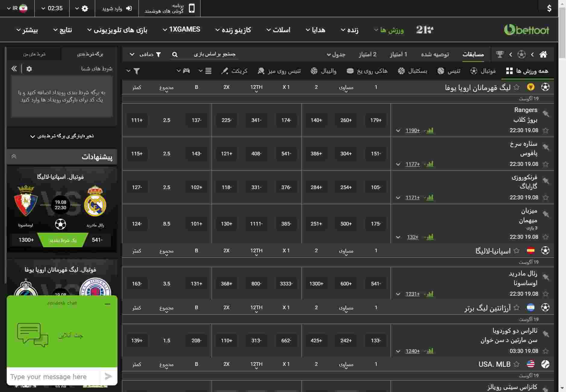Click the dollar sign icon at top right
Image resolution: width=566 pixels, height=392 pixels.
[x=549, y=8]
